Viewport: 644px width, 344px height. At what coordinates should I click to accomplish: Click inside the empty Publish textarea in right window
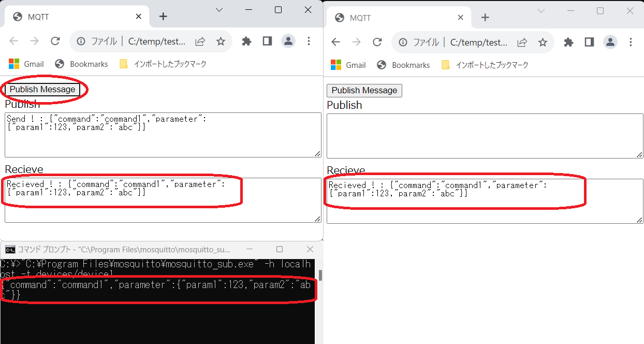[485, 136]
